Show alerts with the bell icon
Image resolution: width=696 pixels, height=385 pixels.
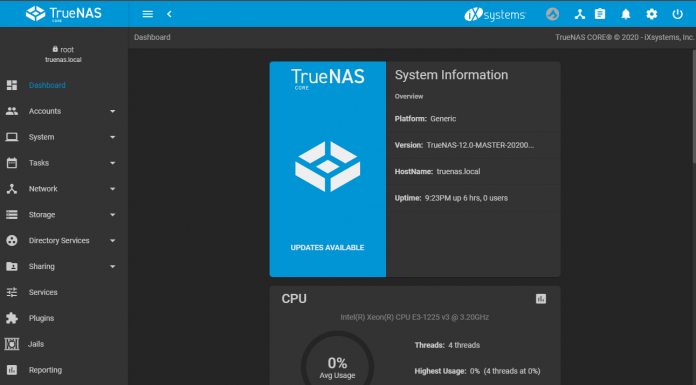click(626, 14)
